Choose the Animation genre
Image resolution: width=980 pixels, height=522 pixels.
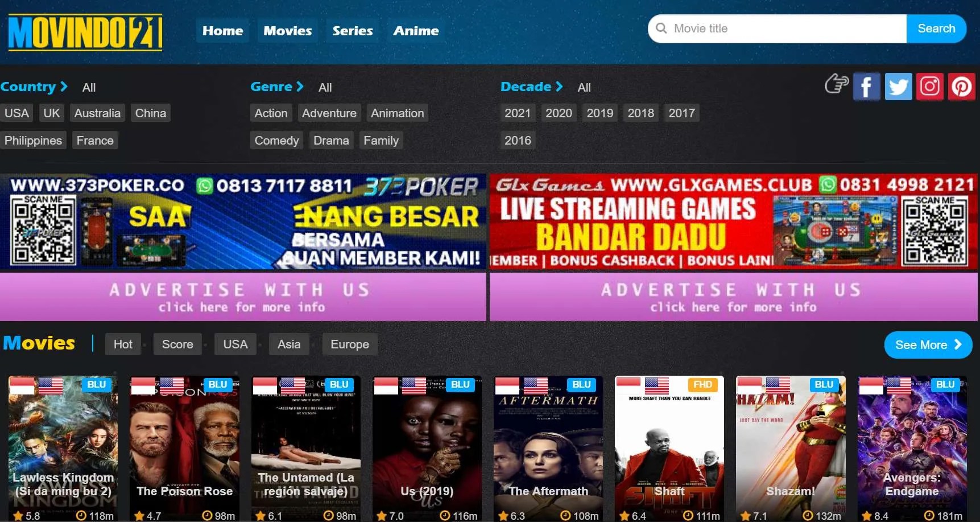(398, 113)
